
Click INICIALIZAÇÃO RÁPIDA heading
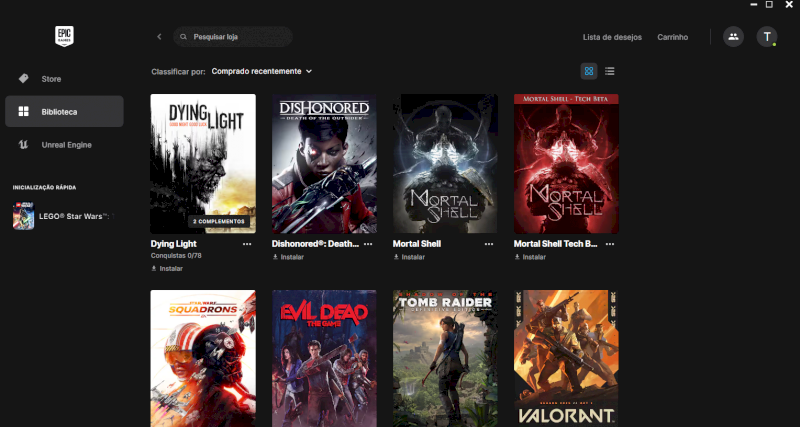click(x=44, y=188)
